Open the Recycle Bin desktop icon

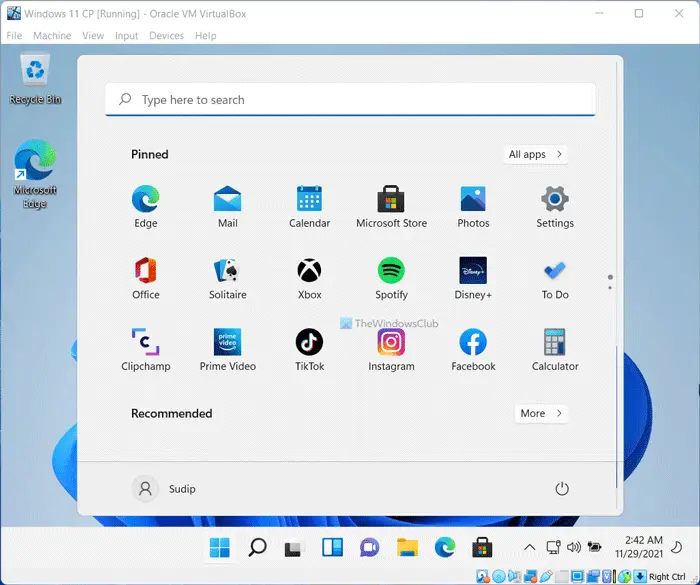point(35,79)
